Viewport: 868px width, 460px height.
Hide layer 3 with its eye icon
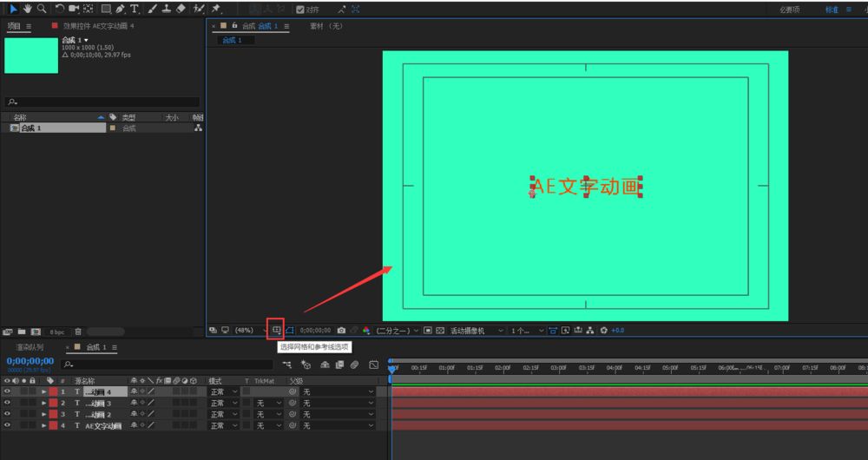pyautogui.click(x=7, y=414)
